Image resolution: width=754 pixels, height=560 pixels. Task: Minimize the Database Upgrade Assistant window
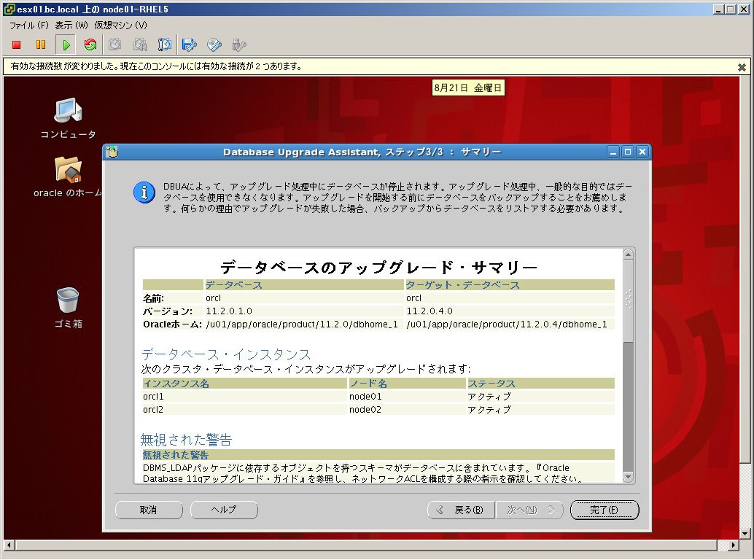(613, 152)
